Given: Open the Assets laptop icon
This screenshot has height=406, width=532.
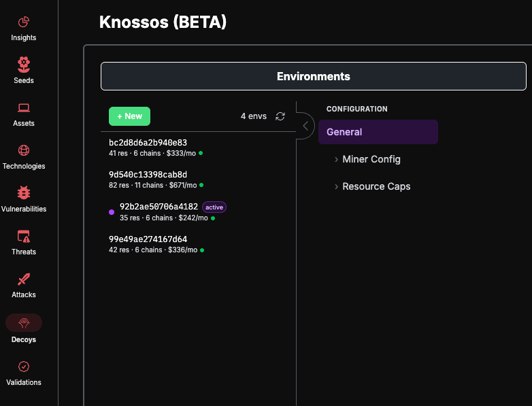Looking at the screenshot, I should pos(23,108).
